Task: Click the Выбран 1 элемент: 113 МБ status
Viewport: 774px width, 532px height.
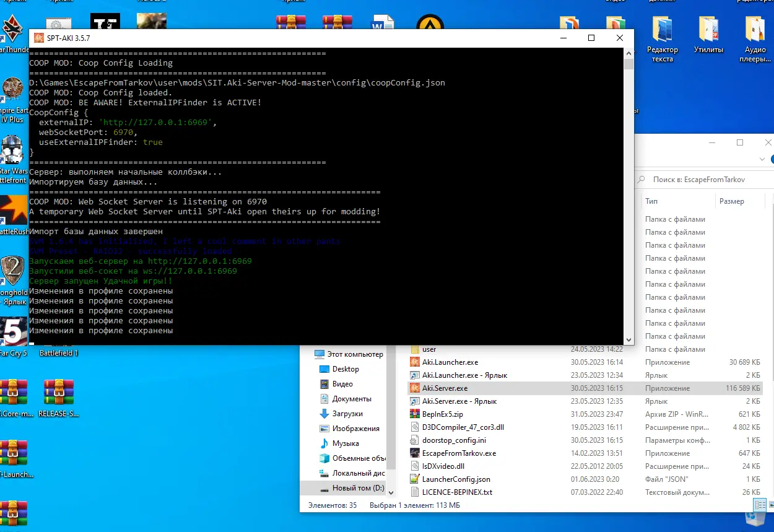Action: [x=415, y=505]
